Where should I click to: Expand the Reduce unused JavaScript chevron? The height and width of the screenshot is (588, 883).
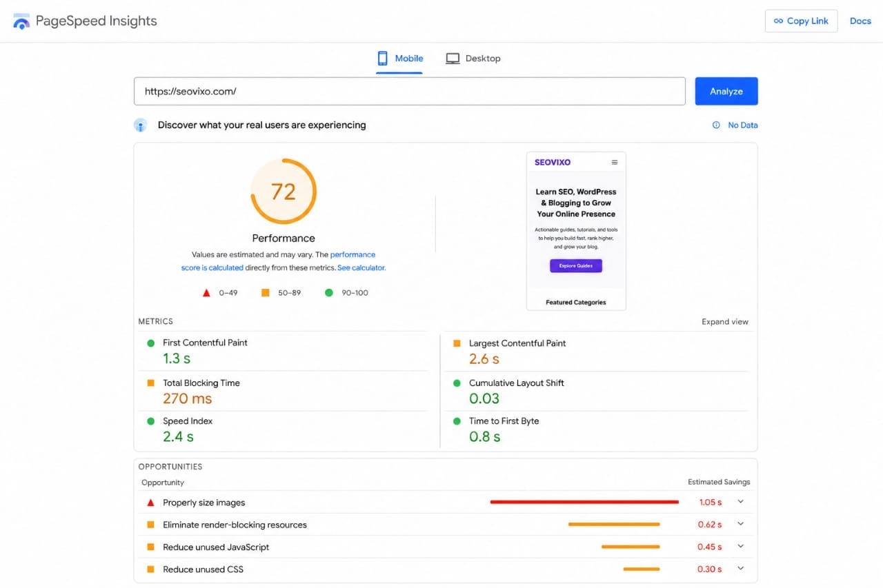click(741, 547)
